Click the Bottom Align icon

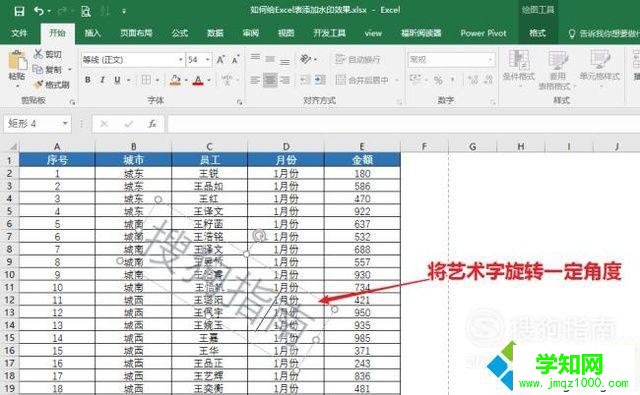click(285, 62)
